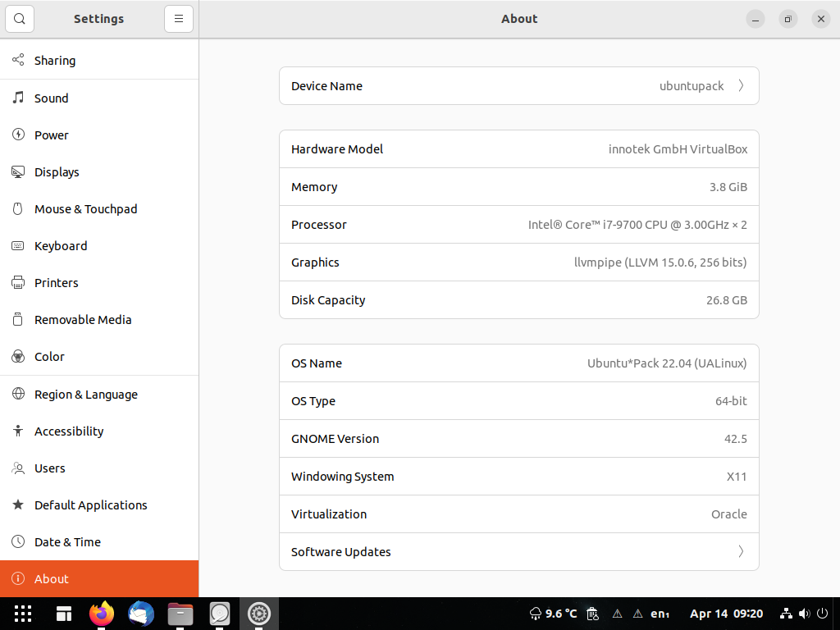Maximize the Settings window

[x=788, y=20]
